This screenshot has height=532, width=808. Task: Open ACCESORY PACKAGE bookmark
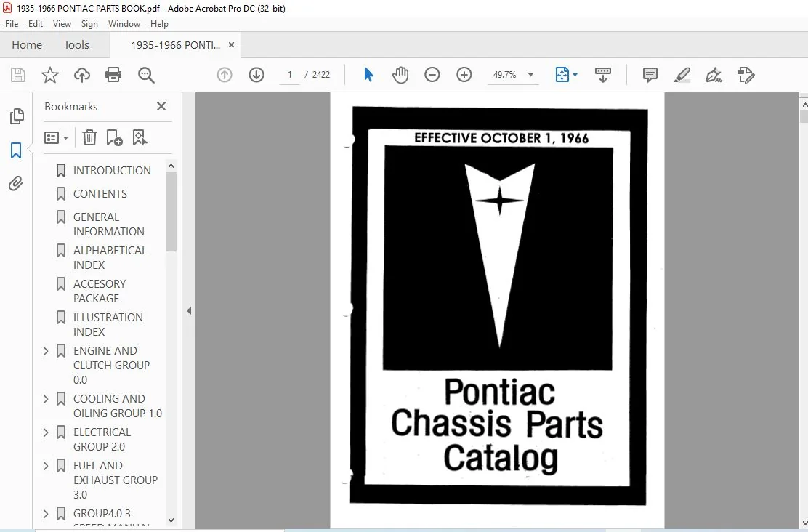pos(100,291)
